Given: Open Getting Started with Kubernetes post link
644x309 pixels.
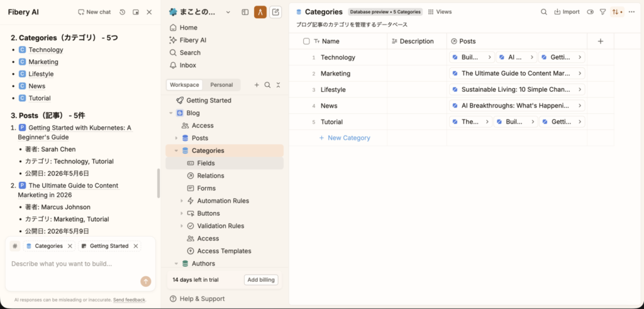Looking at the screenshot, I should click(x=74, y=132).
